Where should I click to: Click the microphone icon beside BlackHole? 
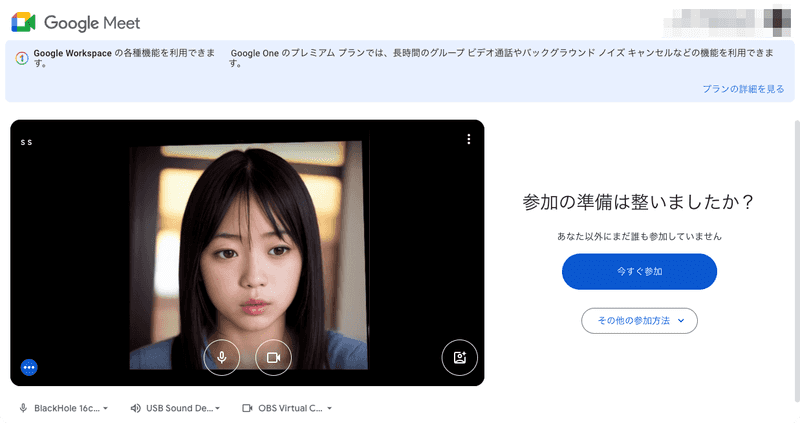[x=23, y=408]
